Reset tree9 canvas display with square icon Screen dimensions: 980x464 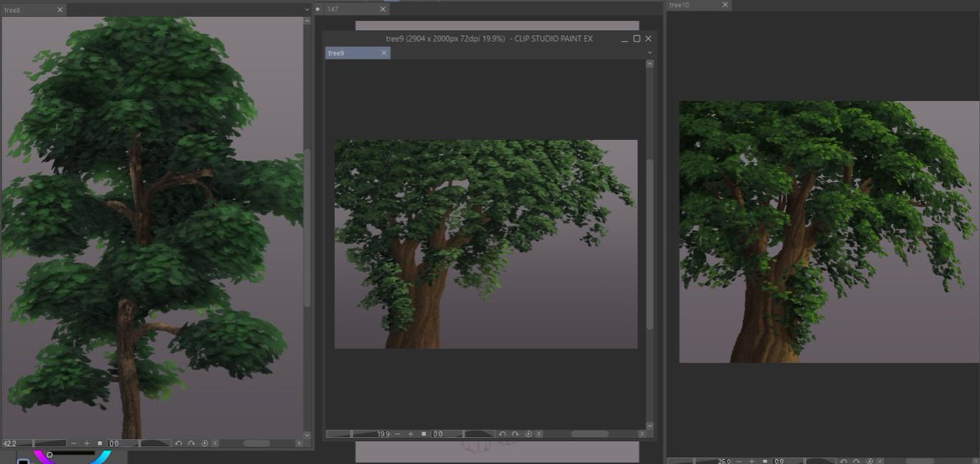click(424, 434)
